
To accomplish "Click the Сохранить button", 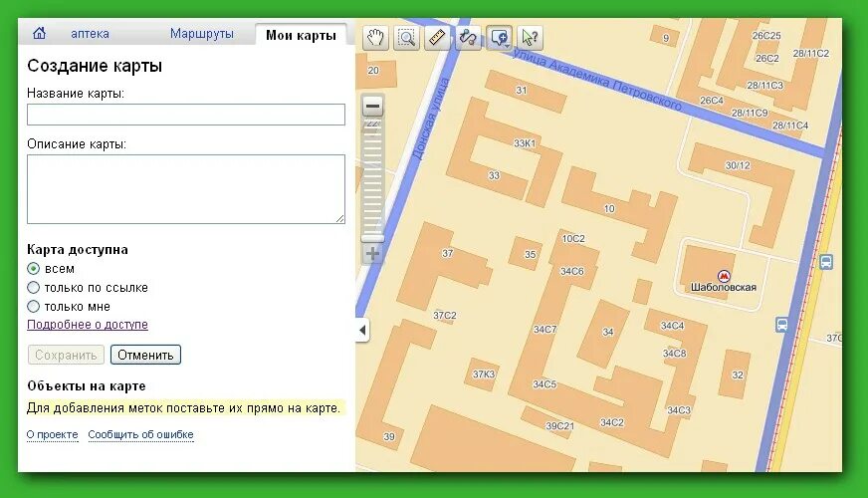I will click(x=66, y=356).
